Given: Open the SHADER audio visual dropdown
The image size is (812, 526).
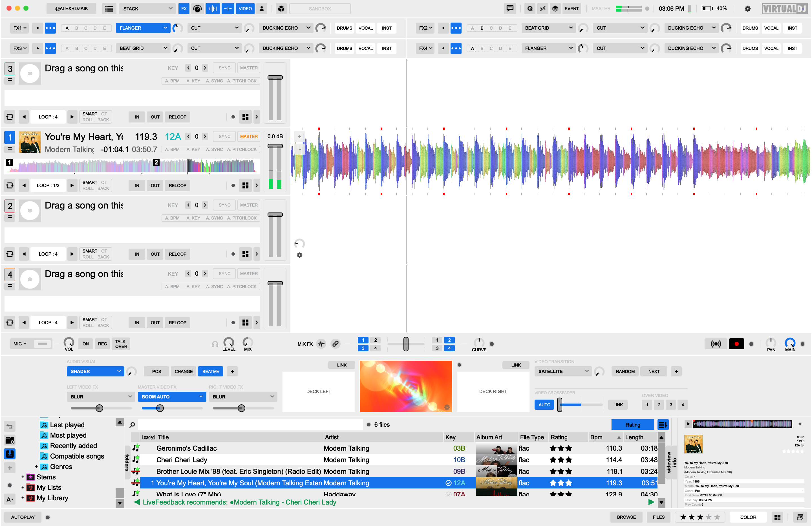Looking at the screenshot, I should 95,371.
